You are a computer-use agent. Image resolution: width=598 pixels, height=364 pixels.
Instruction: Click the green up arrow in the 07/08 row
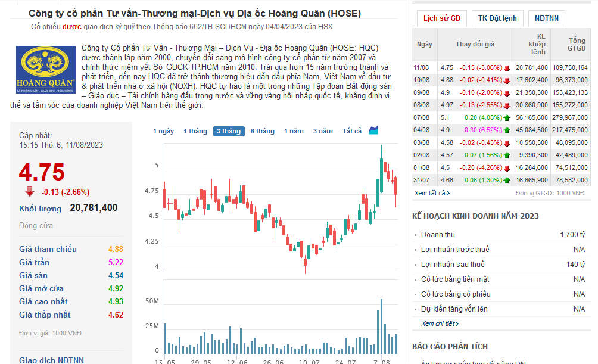(507, 118)
